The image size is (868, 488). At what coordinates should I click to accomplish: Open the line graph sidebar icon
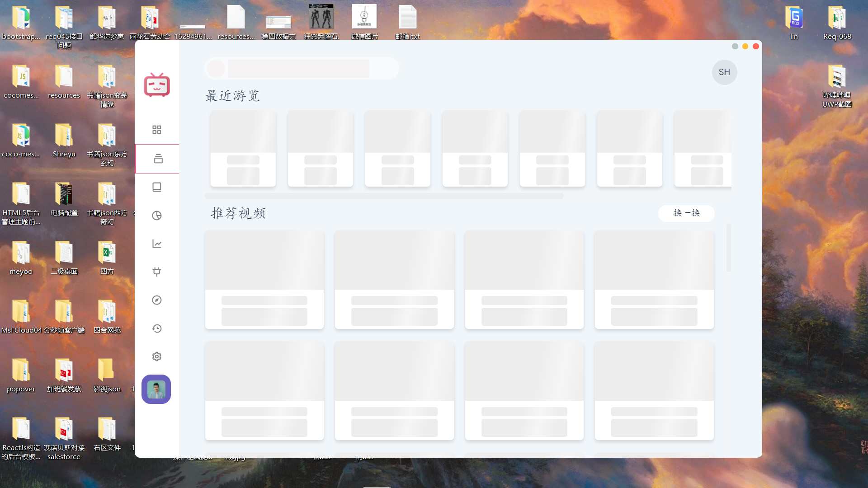(157, 244)
